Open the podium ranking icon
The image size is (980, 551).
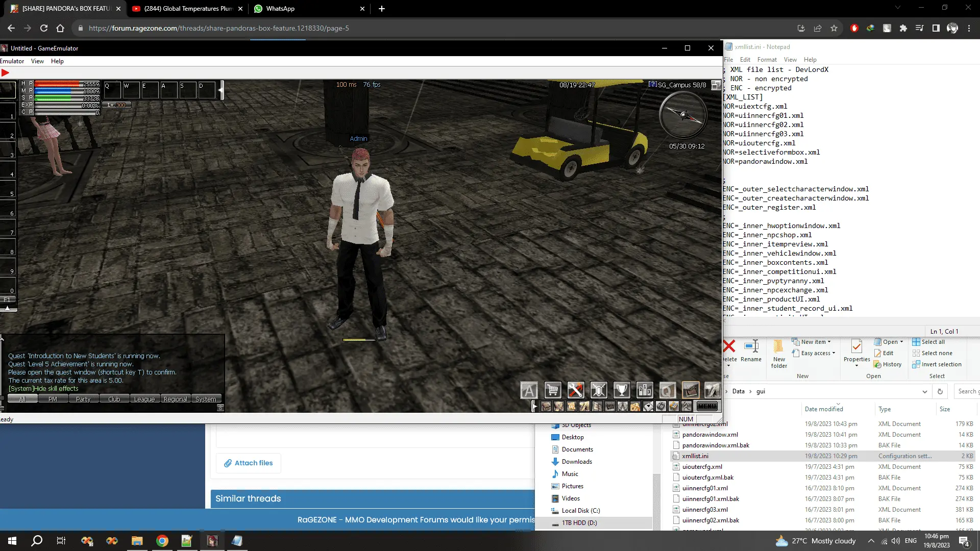(645, 390)
